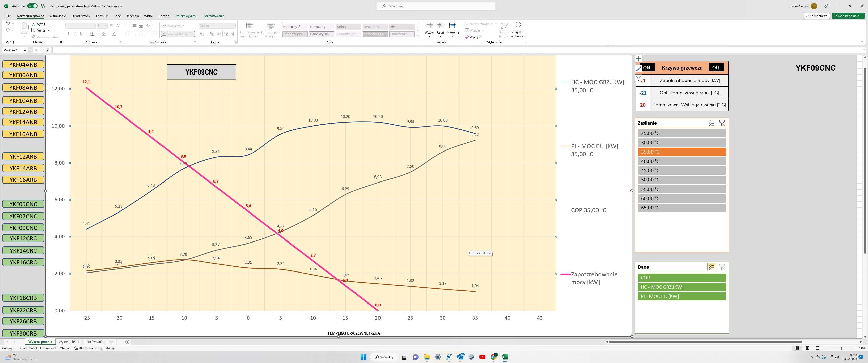Click the insert function fx icon
Image resolution: width=868 pixels, height=363 pixels.
pyautogui.click(x=48, y=50)
